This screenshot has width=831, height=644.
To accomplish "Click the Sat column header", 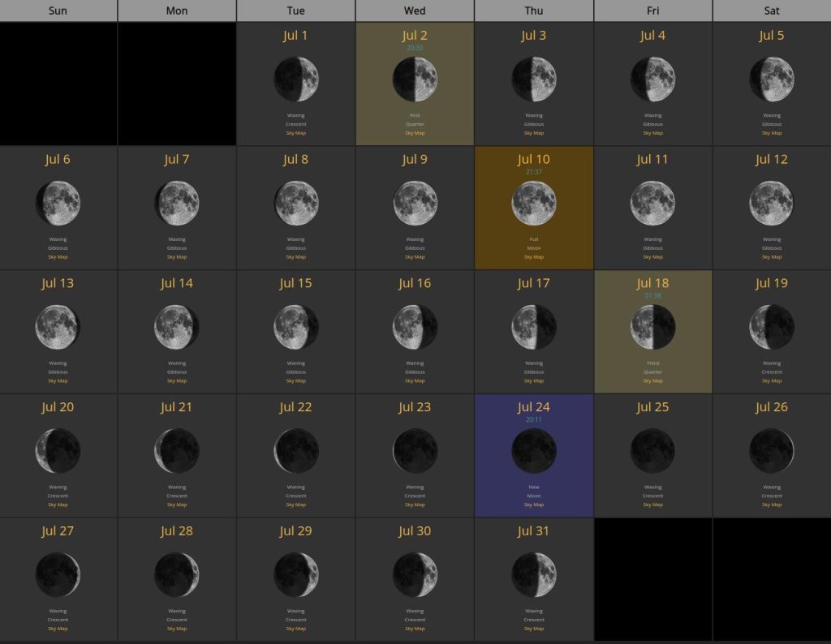I will (772, 11).
